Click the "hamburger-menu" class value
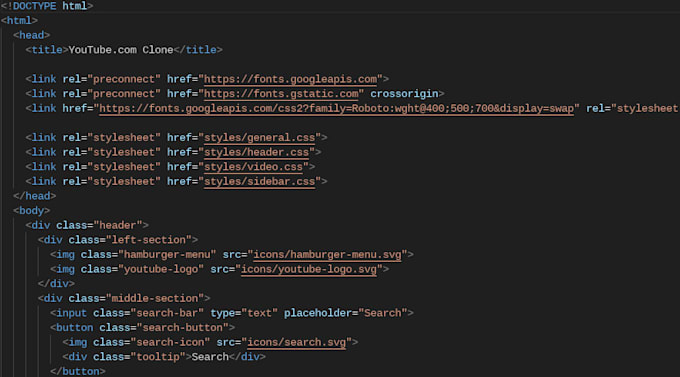 pyautogui.click(x=167, y=255)
